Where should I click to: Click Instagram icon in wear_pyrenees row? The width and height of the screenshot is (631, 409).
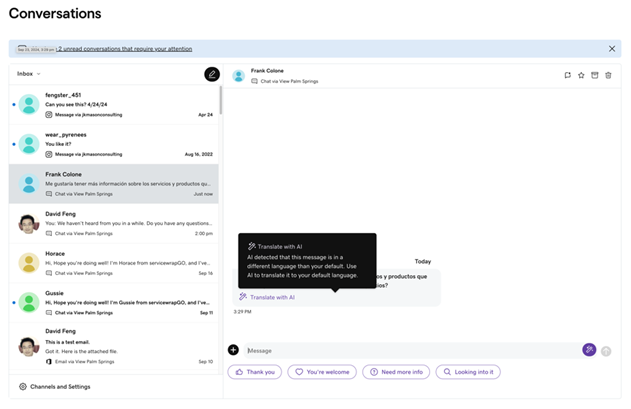pos(49,154)
